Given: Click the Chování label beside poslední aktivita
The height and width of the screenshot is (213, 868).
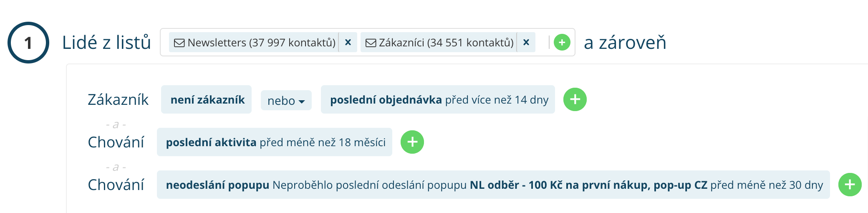Looking at the screenshot, I should point(116,142).
